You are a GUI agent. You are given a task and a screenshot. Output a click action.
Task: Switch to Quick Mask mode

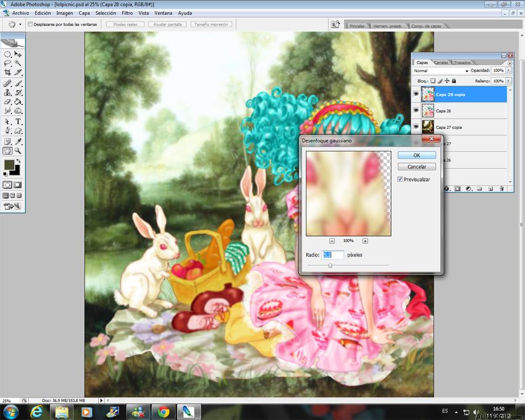[17, 185]
